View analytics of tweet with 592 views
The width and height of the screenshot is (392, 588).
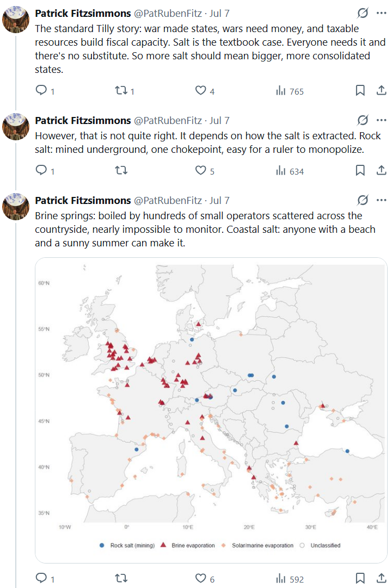click(x=290, y=579)
